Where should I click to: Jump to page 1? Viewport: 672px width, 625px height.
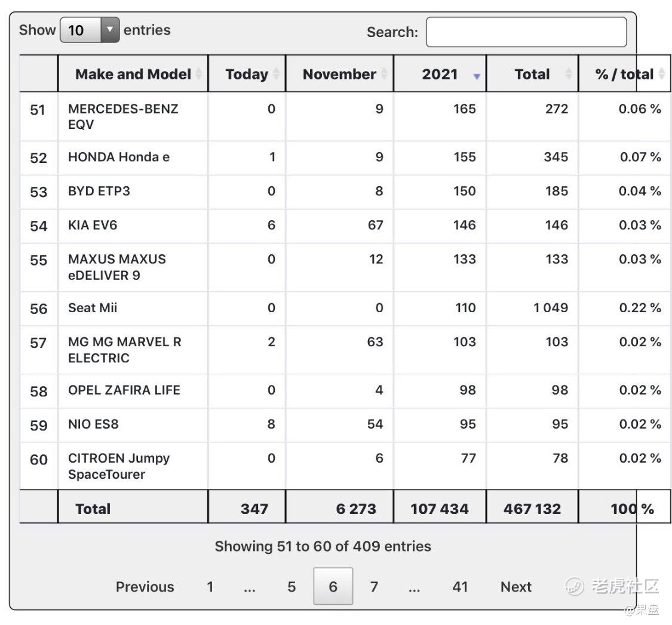[x=210, y=586]
